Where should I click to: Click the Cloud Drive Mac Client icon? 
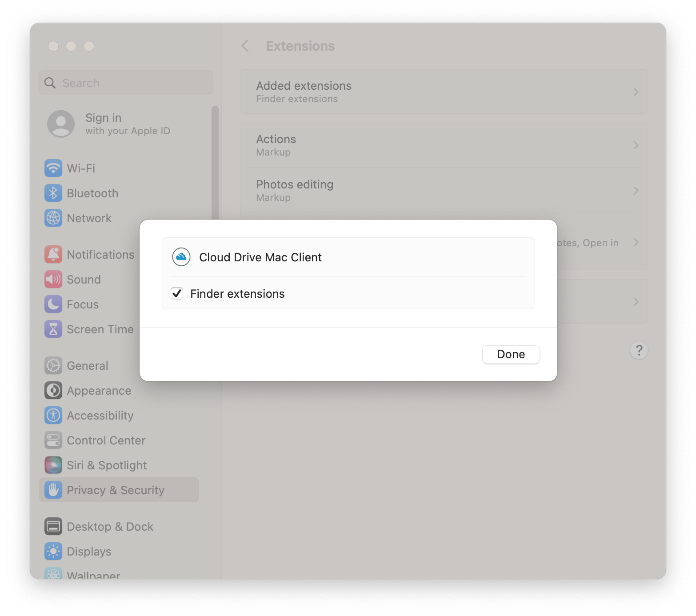pos(181,257)
